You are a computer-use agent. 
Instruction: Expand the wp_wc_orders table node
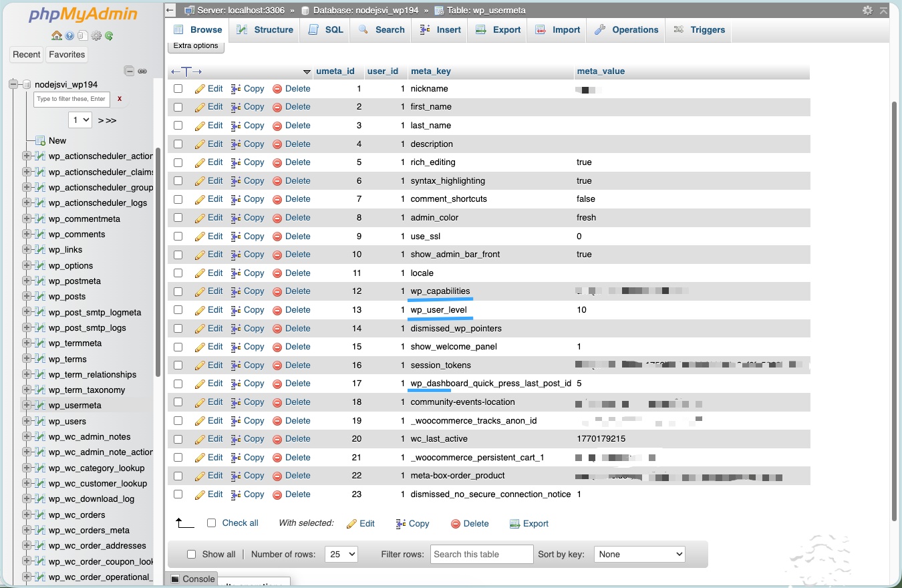pos(27,515)
